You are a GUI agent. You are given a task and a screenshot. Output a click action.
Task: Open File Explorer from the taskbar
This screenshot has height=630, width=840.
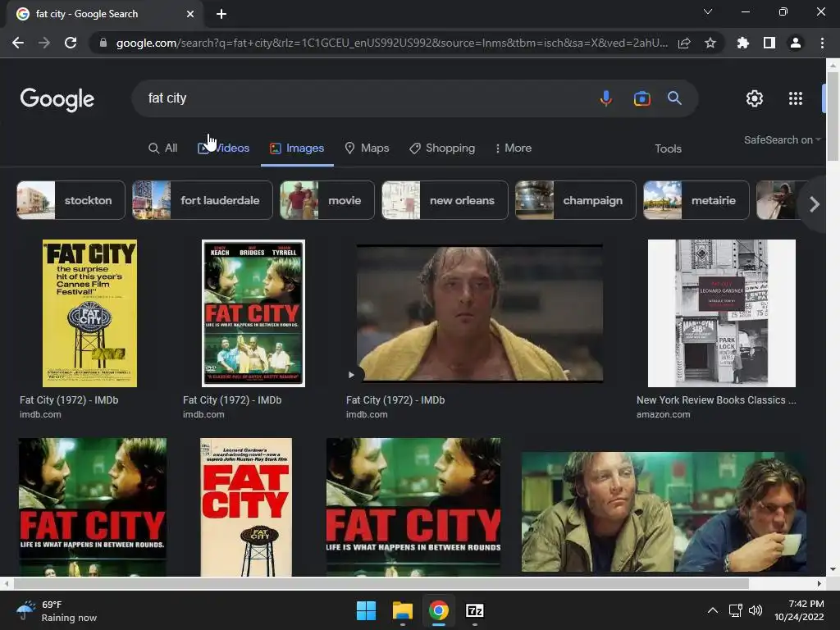tap(402, 610)
